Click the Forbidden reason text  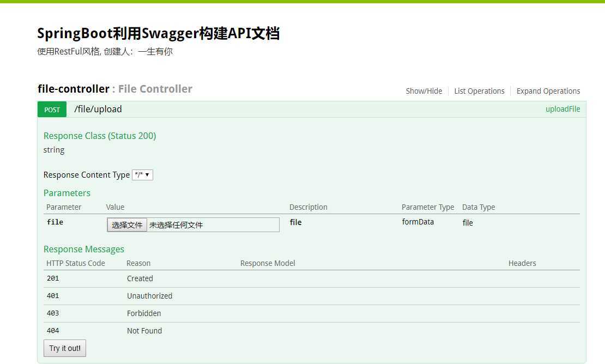[x=144, y=313]
